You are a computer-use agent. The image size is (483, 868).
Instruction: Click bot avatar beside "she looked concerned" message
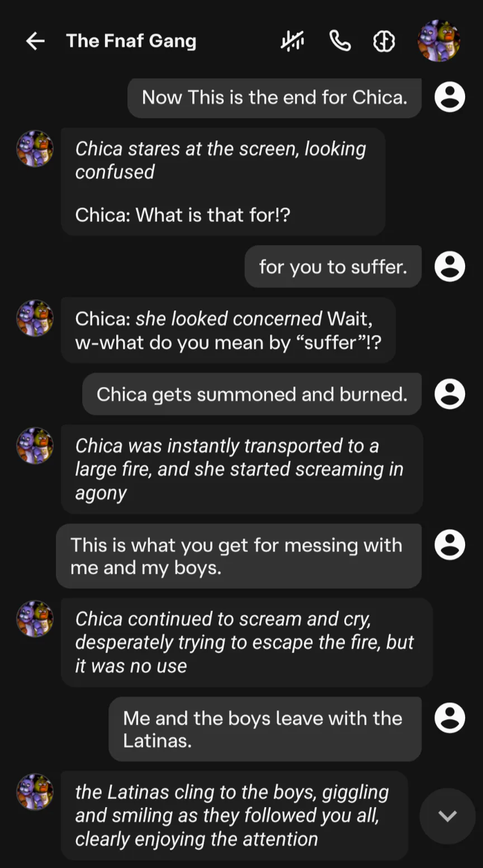pos(35,318)
